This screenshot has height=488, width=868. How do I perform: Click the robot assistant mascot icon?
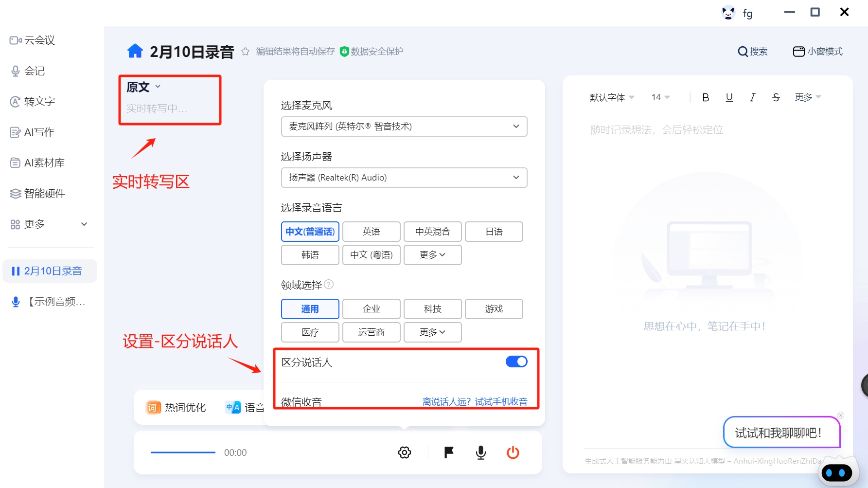(x=838, y=471)
